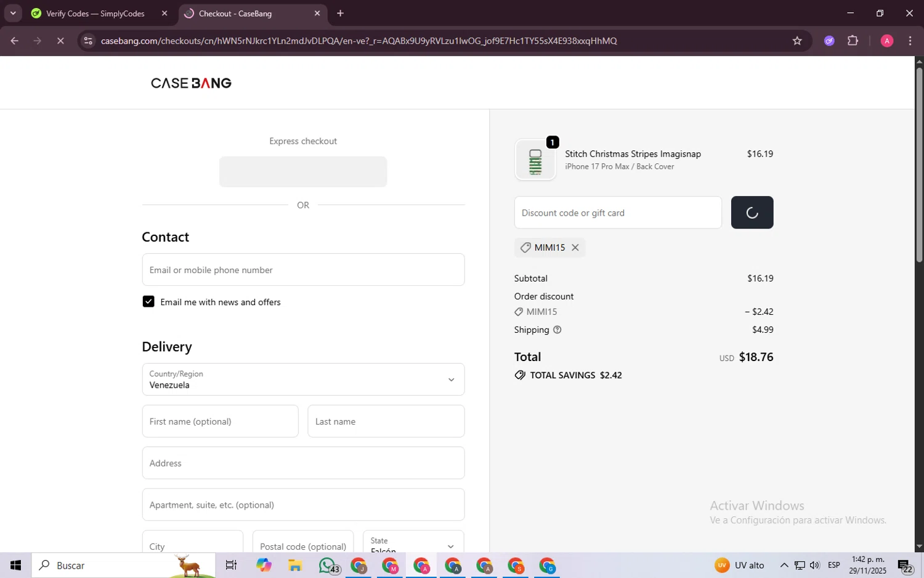Switch to the Verify Codes — SimplyCodes tab

[95, 14]
